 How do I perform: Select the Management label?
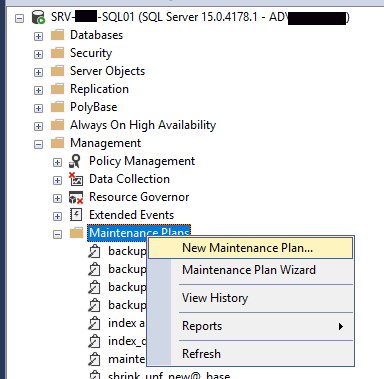tap(105, 143)
